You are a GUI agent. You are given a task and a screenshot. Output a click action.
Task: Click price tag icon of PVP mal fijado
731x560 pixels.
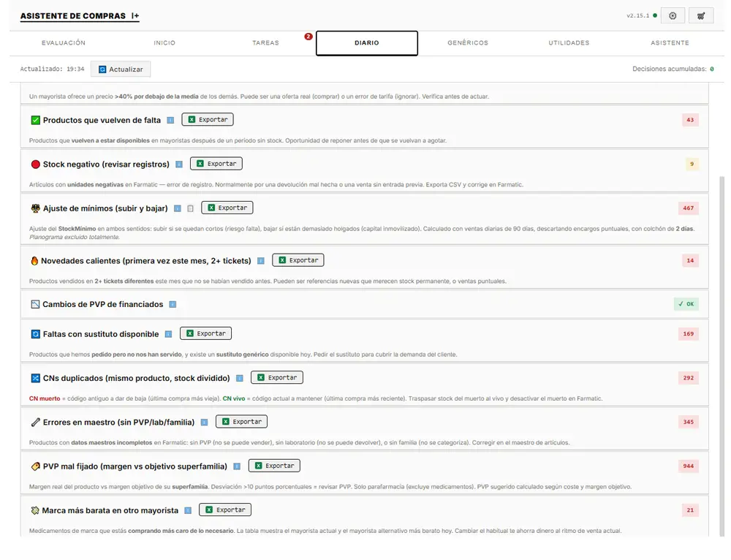35,466
